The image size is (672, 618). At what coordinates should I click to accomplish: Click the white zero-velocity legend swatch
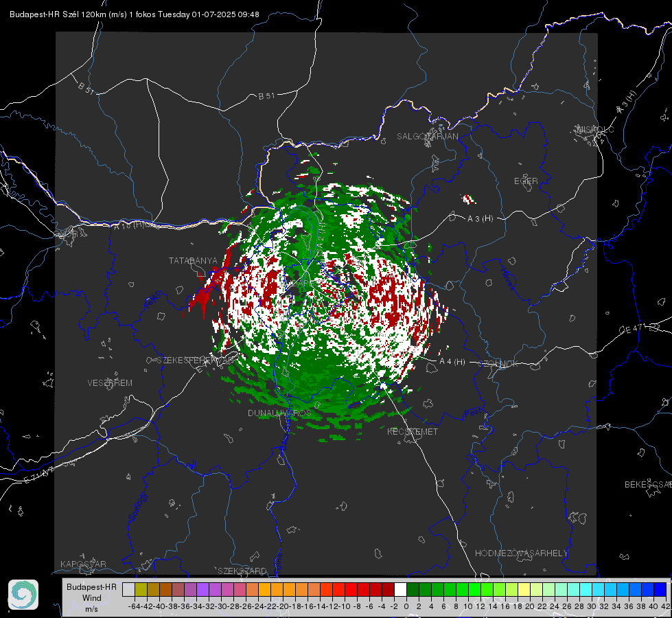[400, 590]
